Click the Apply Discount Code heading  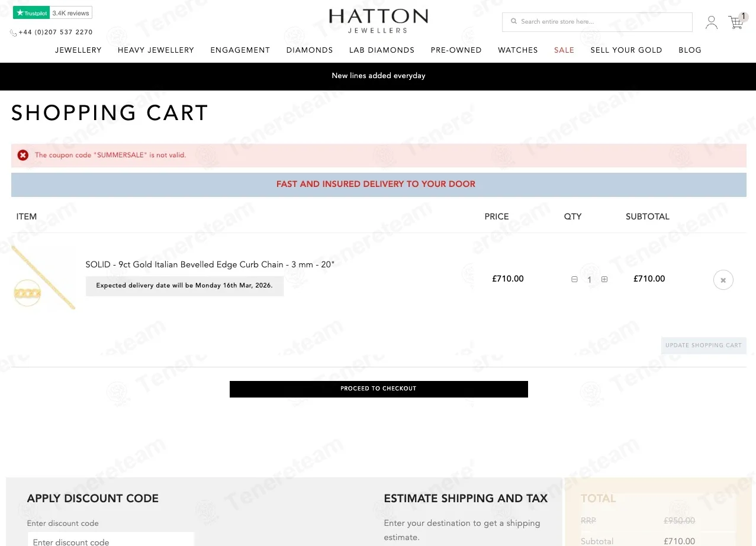click(93, 499)
